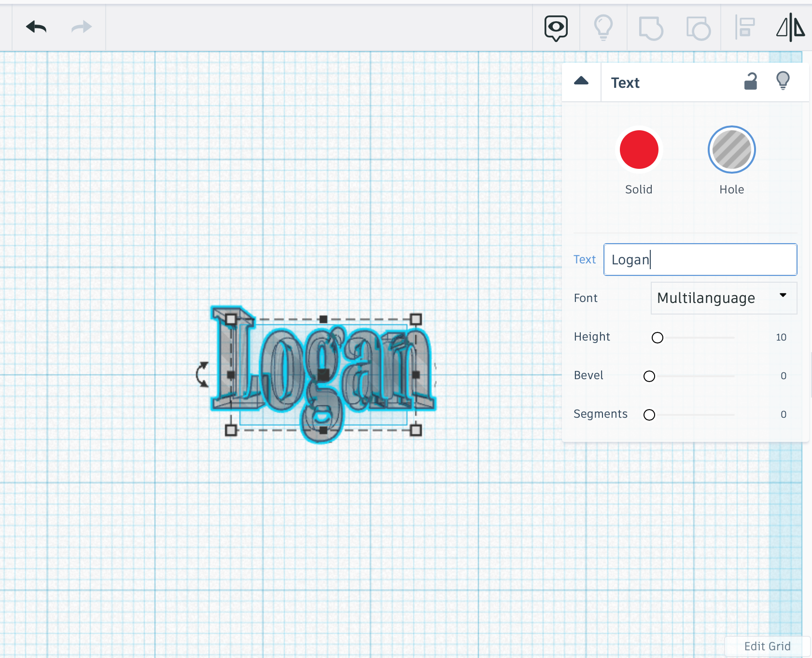Image resolution: width=812 pixels, height=658 pixels.
Task: Select the red Solid color swatch
Action: [639, 150]
